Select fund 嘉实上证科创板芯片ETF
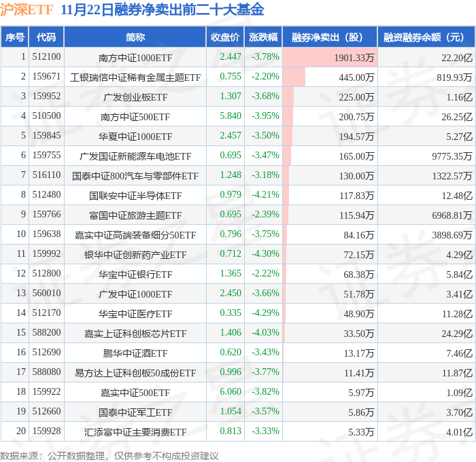Image resolution: width=476 pixels, height=462 pixels. point(135,334)
